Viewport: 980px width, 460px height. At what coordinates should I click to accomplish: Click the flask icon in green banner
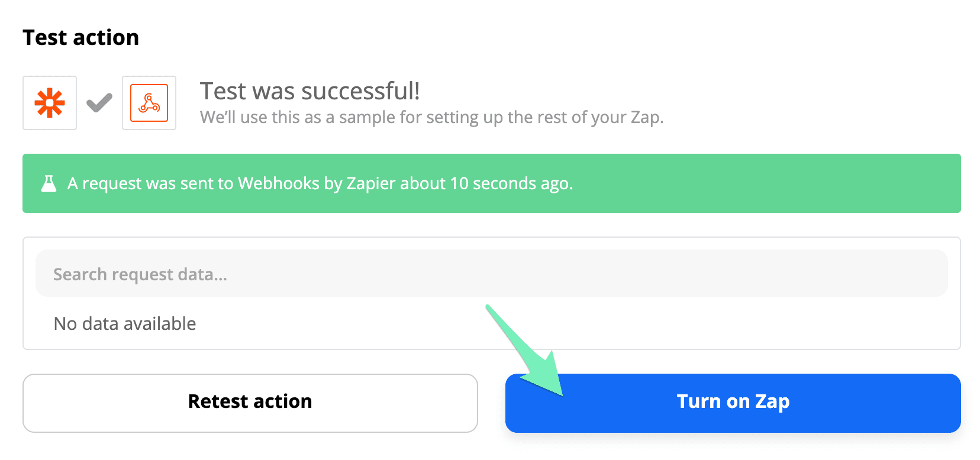point(49,183)
